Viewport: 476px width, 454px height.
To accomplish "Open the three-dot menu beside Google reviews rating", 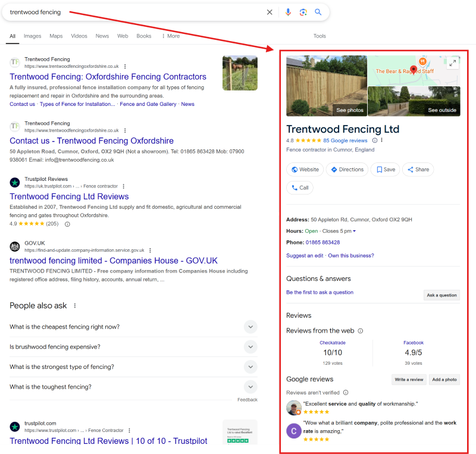I will coord(382,140).
